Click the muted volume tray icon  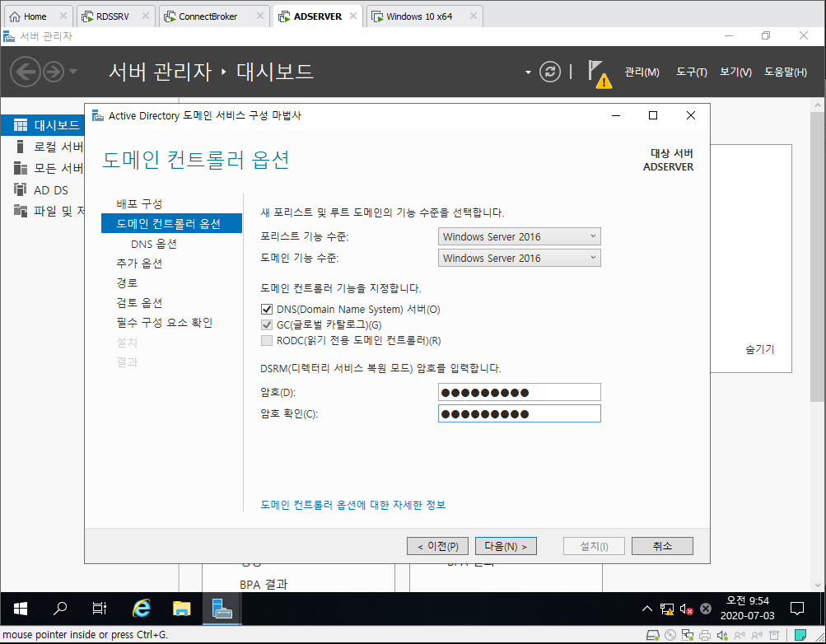(686, 609)
